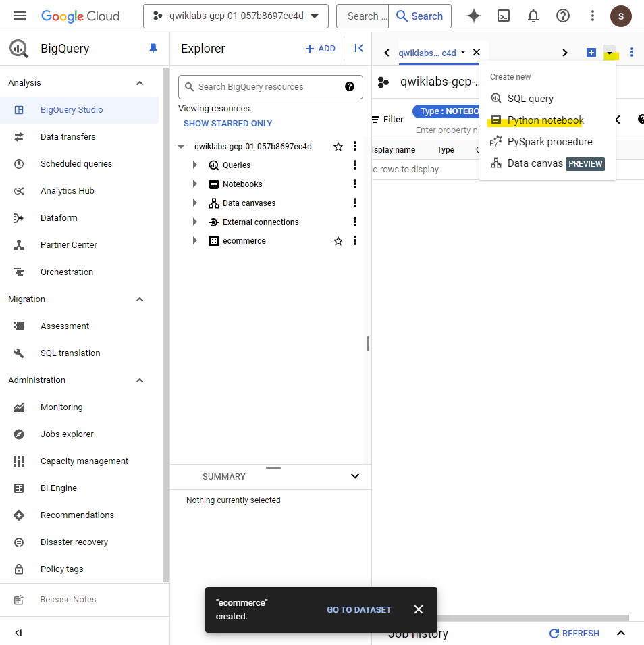This screenshot has height=645, width=644.
Task: Activate Cloud Shell terminal icon
Action: (x=504, y=16)
